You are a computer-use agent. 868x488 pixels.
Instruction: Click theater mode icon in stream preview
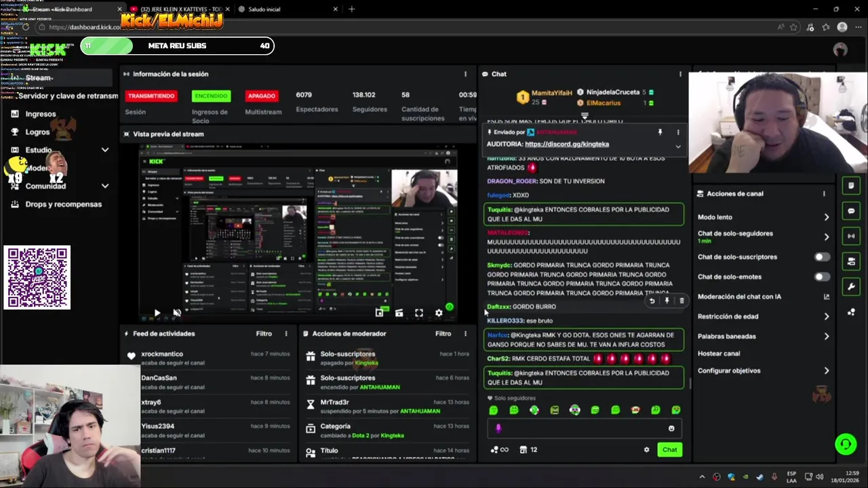399,312
